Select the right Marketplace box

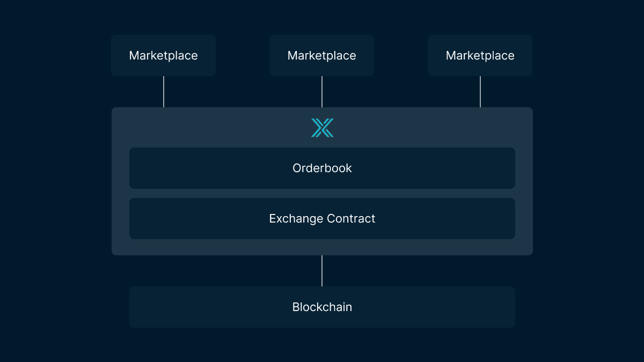tap(480, 56)
